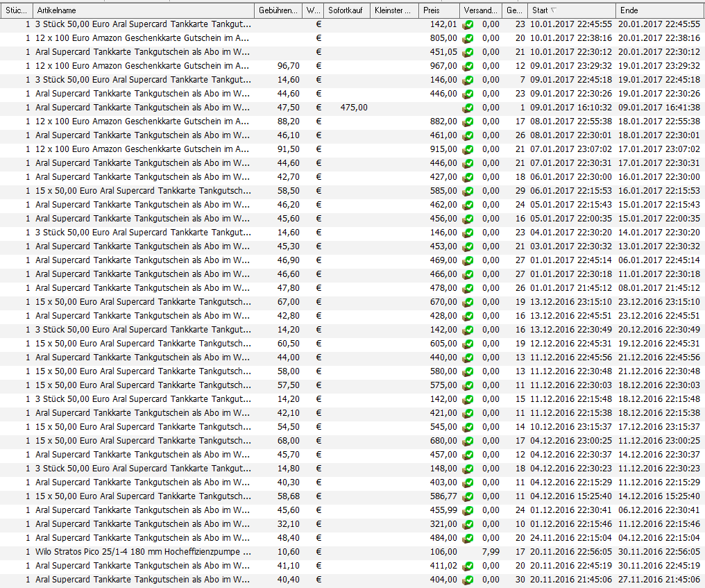Screen dimensions: 705x588
Task: Click the Stück column header
Action: pos(16,11)
